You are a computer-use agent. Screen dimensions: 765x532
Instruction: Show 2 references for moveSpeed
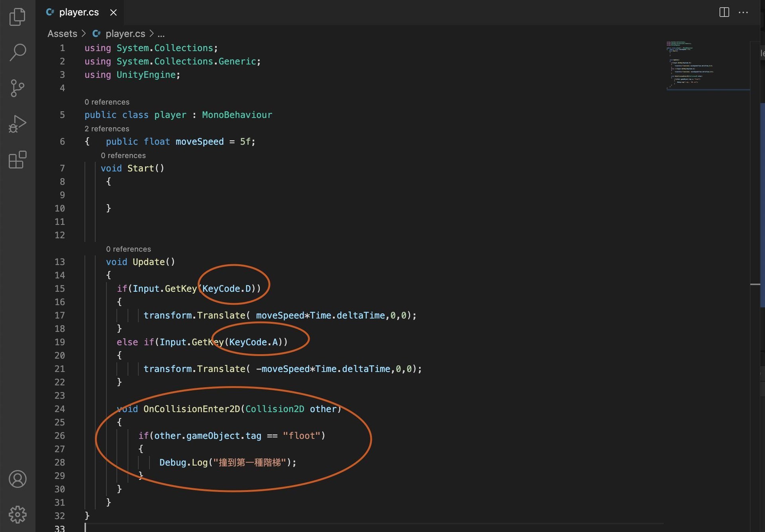(107, 129)
